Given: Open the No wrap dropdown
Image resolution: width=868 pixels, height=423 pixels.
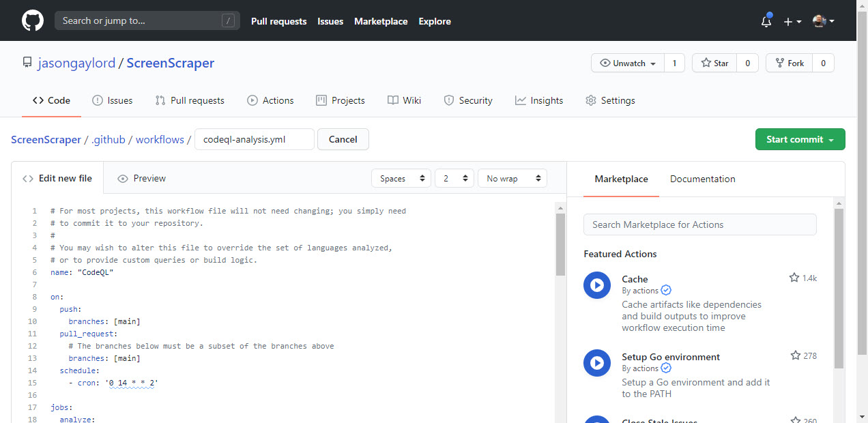Looking at the screenshot, I should (x=512, y=179).
